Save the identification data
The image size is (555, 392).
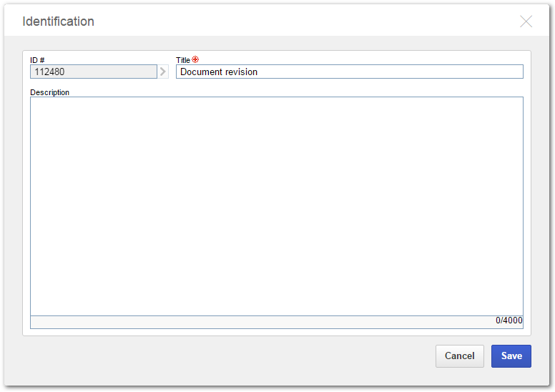[x=511, y=356]
